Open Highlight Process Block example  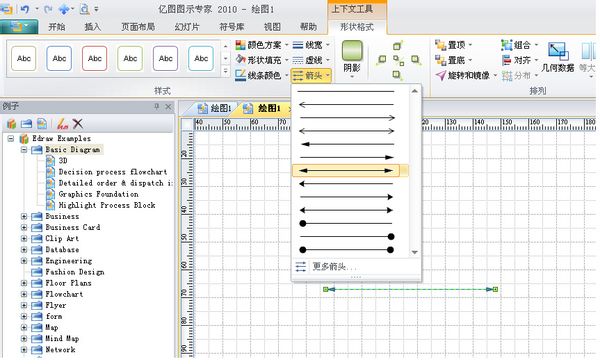107,205
